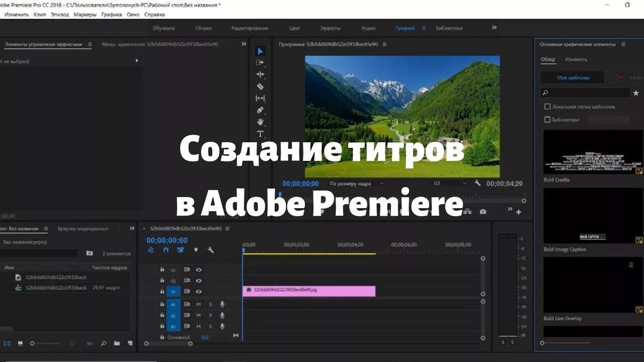Hide video track V1 with eye icon
The width and height of the screenshot is (644, 362).
point(199,292)
